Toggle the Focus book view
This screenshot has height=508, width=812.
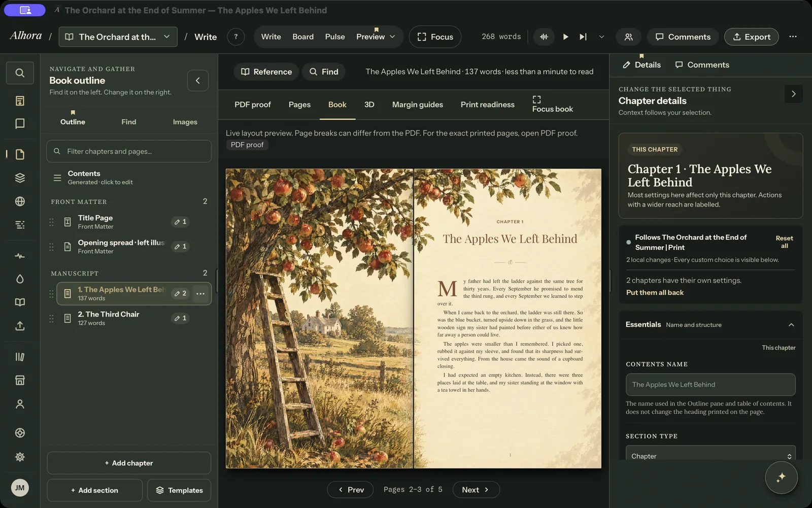(553, 105)
